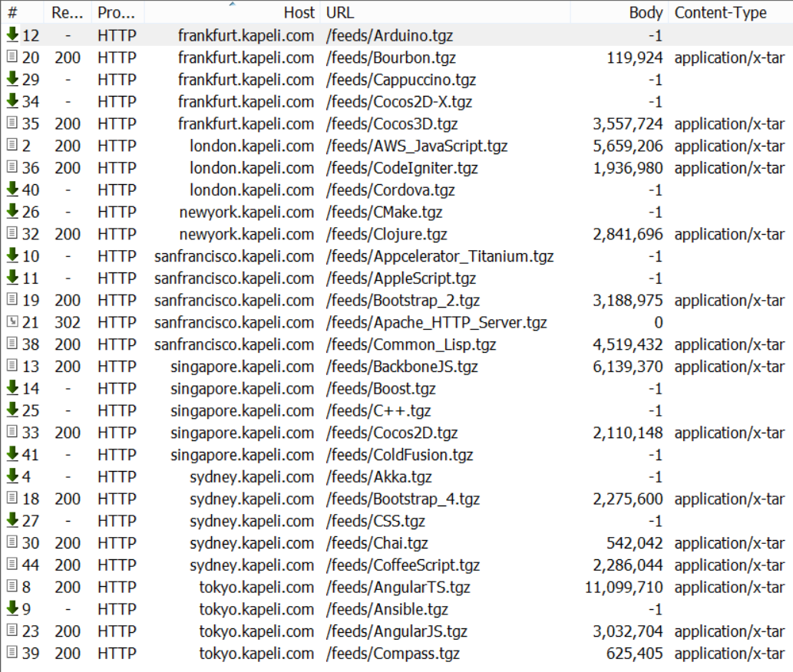The image size is (793, 672).
Task: Click the document icon for session 36
Action: [x=12, y=166]
